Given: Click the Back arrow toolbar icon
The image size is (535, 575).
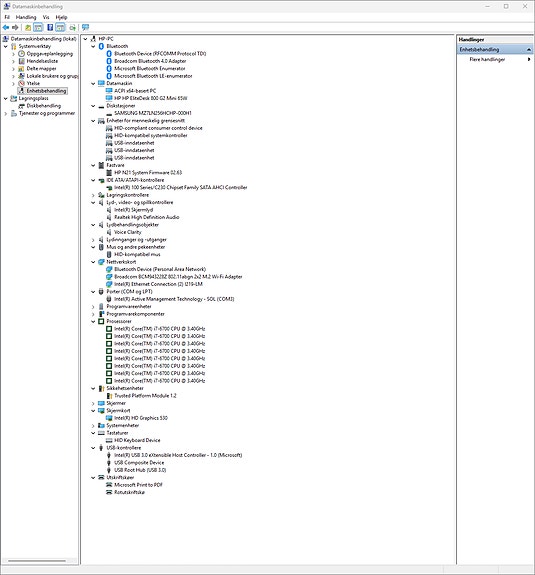Looking at the screenshot, I should (x=6, y=27).
